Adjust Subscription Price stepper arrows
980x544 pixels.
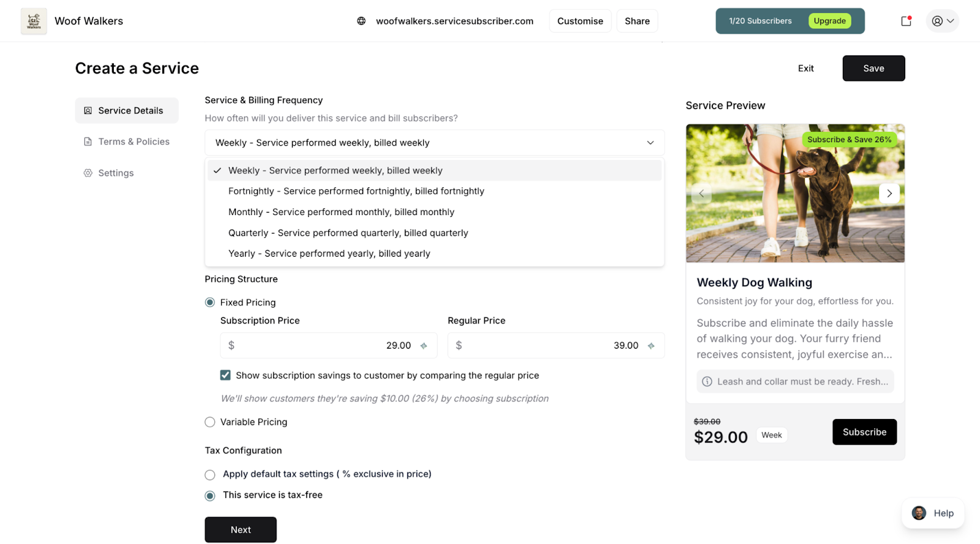424,346
